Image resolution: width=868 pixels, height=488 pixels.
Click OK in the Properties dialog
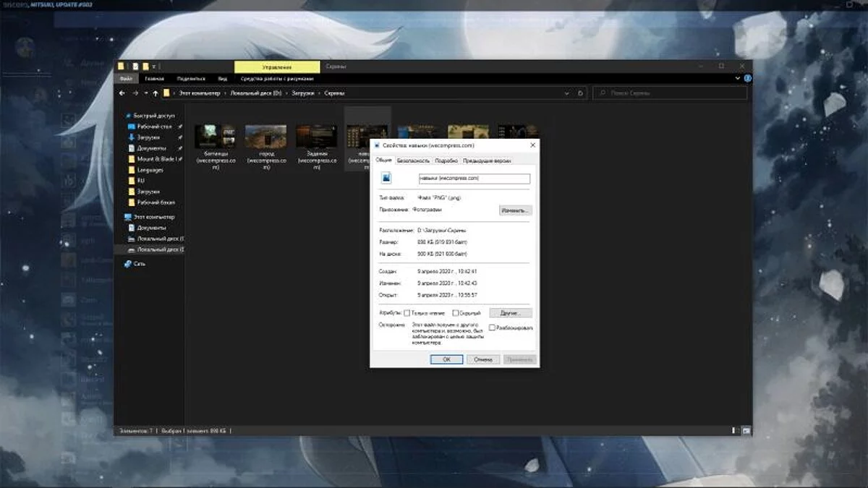[x=446, y=359]
